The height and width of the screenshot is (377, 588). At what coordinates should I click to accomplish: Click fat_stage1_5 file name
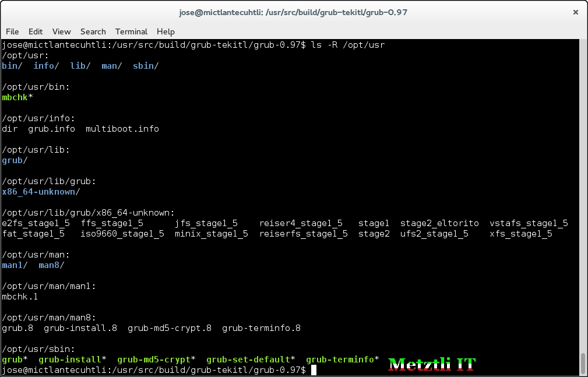[33, 234]
